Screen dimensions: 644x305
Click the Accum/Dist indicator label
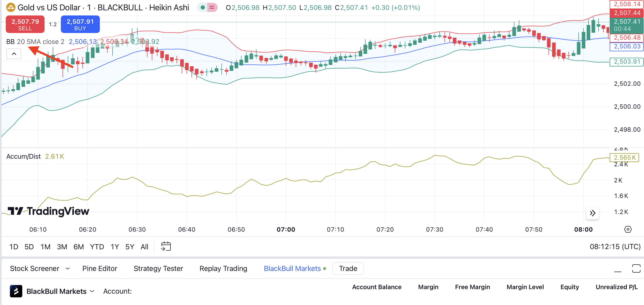pyautogui.click(x=23, y=156)
